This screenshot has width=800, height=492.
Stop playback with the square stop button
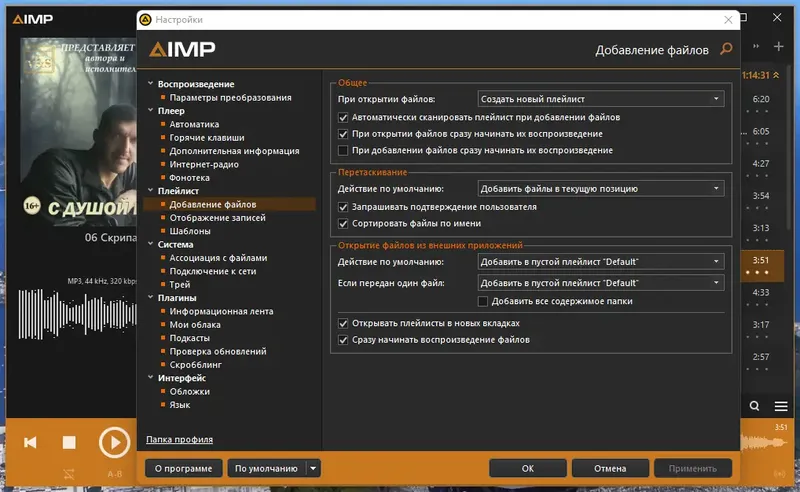[69, 442]
